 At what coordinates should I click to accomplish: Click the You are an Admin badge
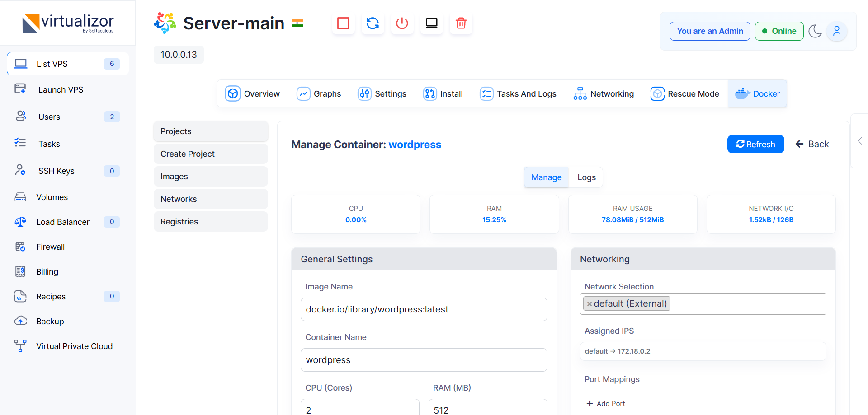710,31
